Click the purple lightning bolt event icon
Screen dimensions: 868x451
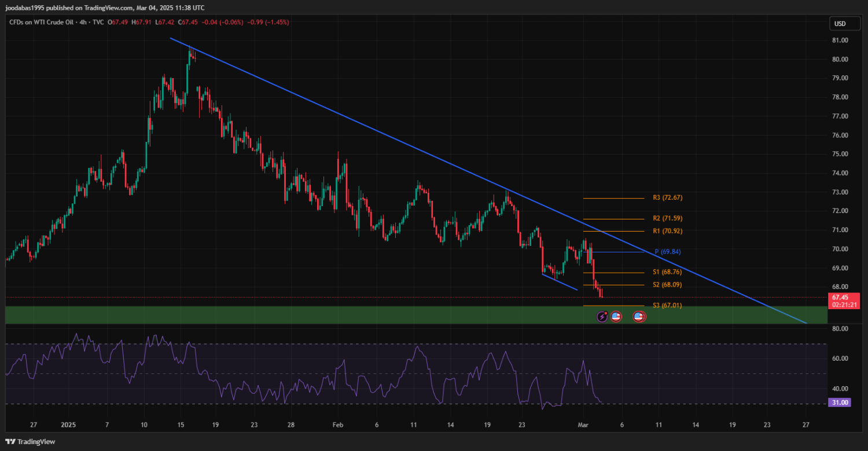click(x=602, y=317)
